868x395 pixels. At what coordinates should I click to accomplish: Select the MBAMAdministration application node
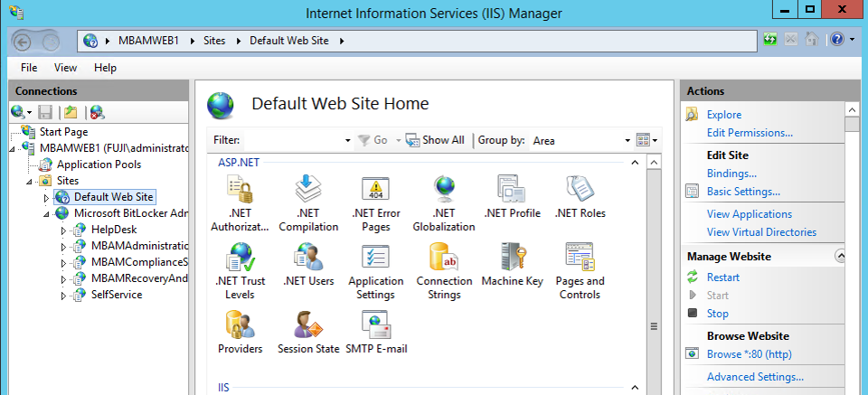click(x=139, y=246)
